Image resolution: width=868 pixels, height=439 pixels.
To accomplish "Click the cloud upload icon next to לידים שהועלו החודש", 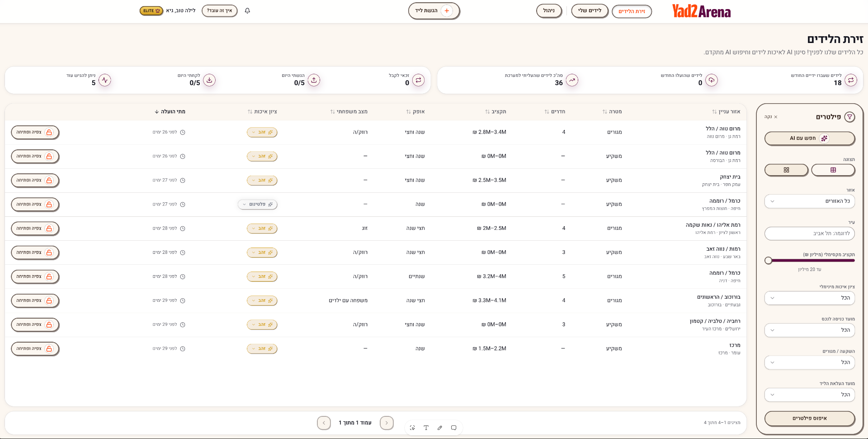I will tap(712, 80).
